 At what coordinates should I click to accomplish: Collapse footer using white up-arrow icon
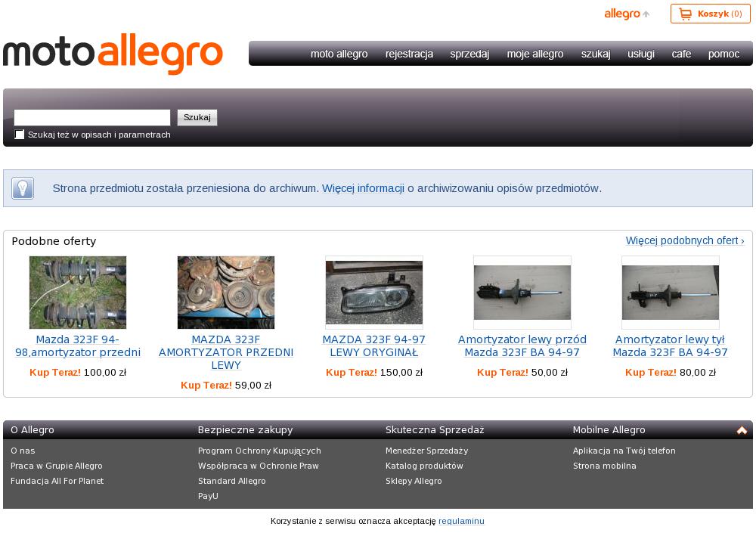[x=742, y=430]
